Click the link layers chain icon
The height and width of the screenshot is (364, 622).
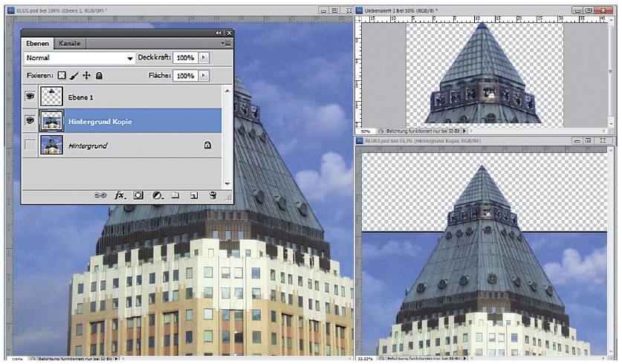click(x=100, y=195)
